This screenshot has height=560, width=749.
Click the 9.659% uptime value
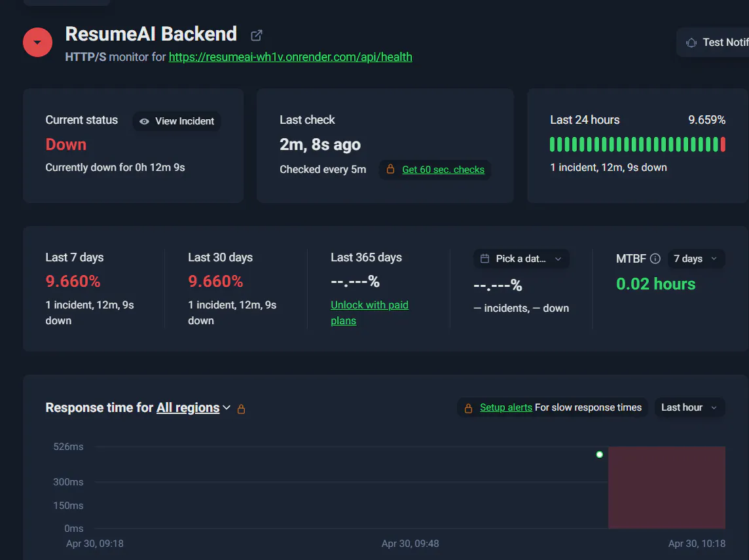[x=706, y=120]
